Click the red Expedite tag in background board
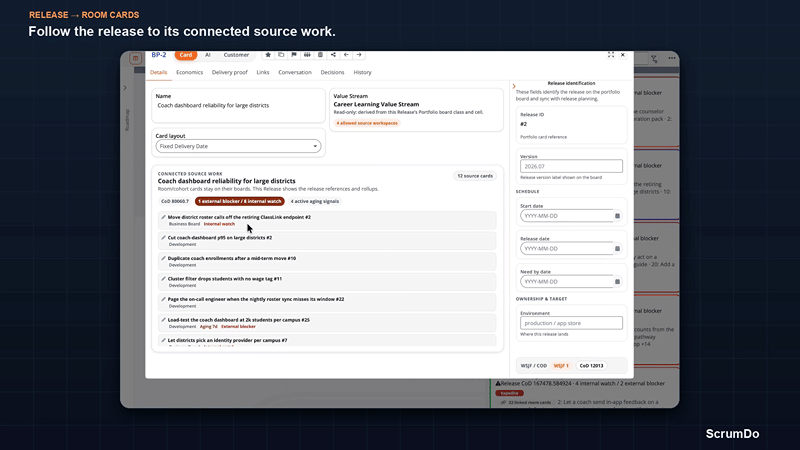 (x=509, y=393)
